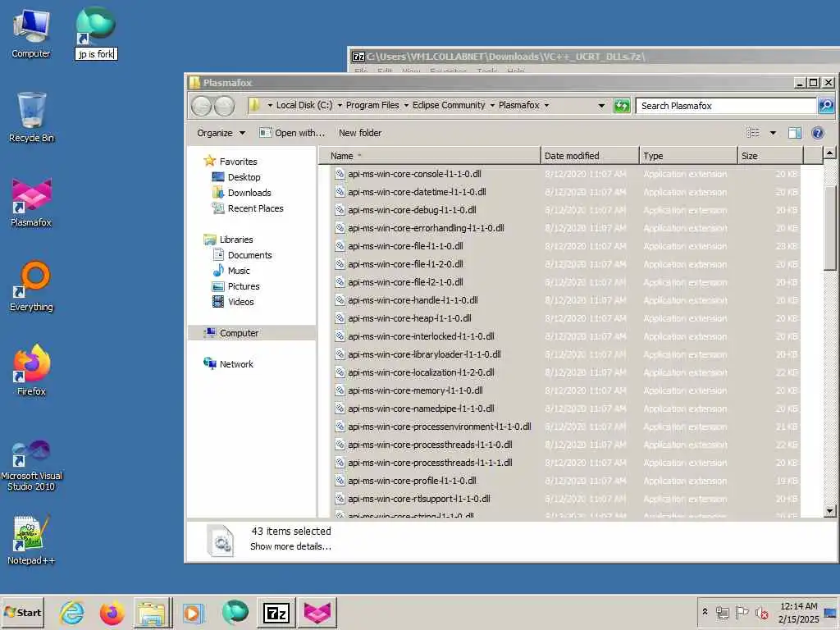840x630 pixels.
Task: Sort by the Type column header
Action: click(688, 156)
